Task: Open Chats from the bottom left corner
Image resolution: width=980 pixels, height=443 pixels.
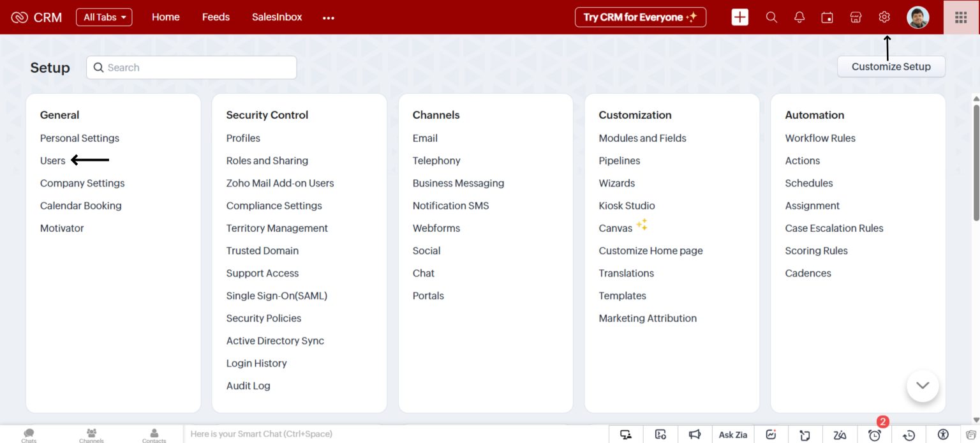Action: pyautogui.click(x=28, y=435)
